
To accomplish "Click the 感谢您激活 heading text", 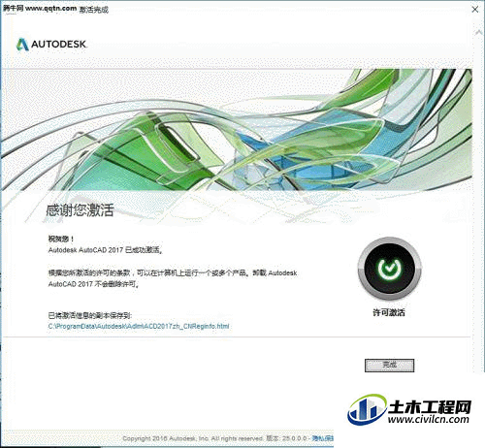I will [x=80, y=210].
